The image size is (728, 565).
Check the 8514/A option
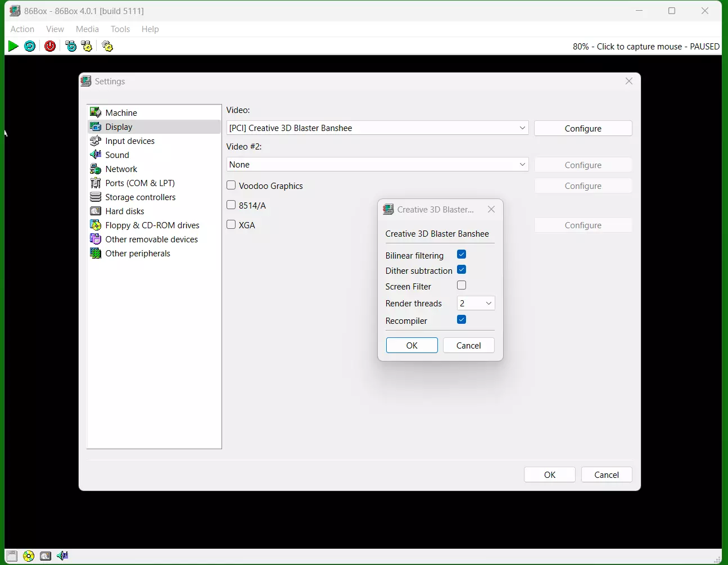coord(231,205)
